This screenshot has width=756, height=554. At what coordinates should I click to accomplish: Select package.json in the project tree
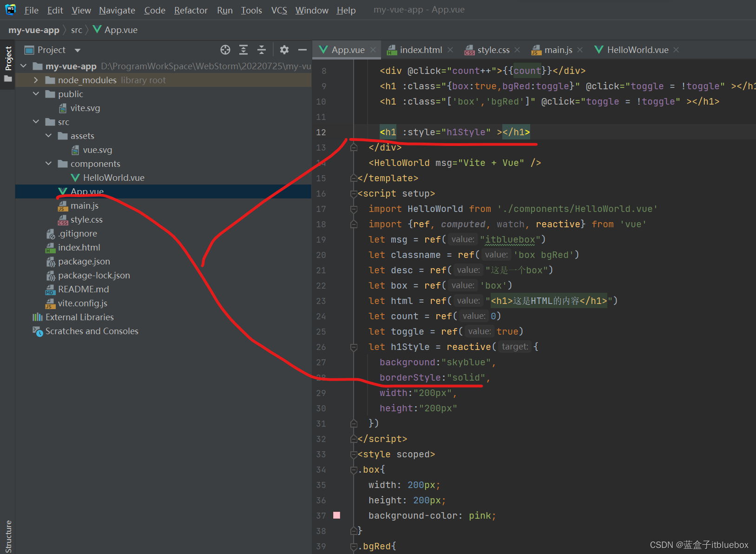[x=78, y=261]
